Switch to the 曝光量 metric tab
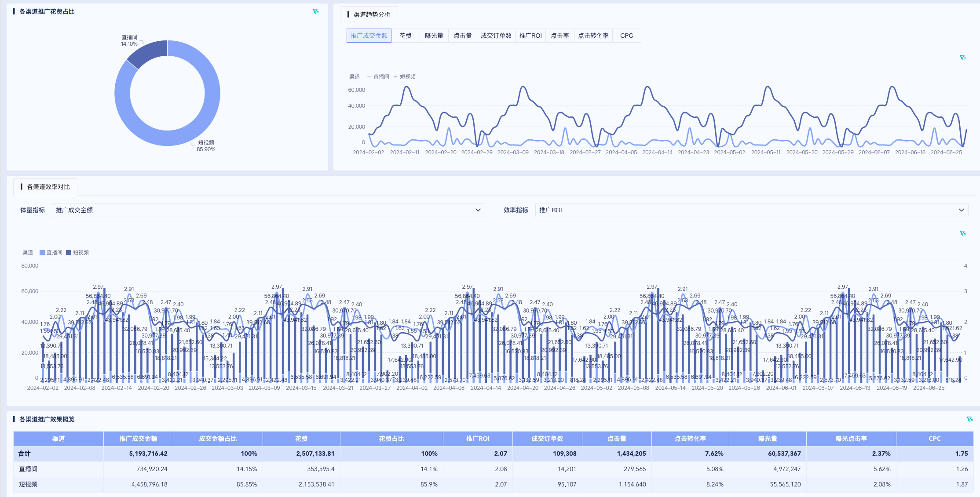 [434, 36]
